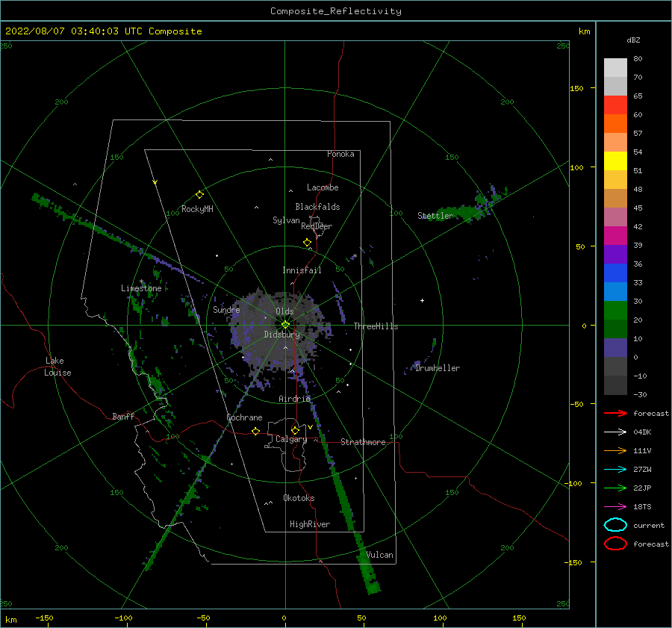Select the Stettler label
The image size is (672, 628).
435,216
